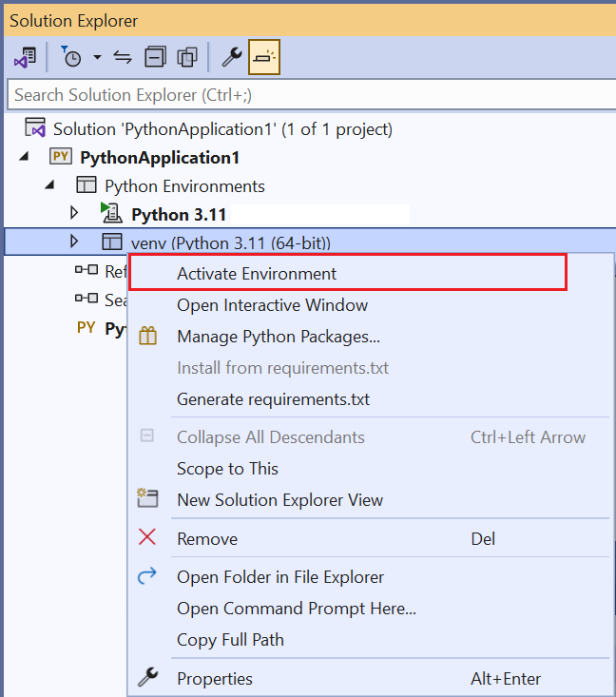Click the red X Remove icon
Image resolution: width=616 pixels, height=697 pixels.
147,538
